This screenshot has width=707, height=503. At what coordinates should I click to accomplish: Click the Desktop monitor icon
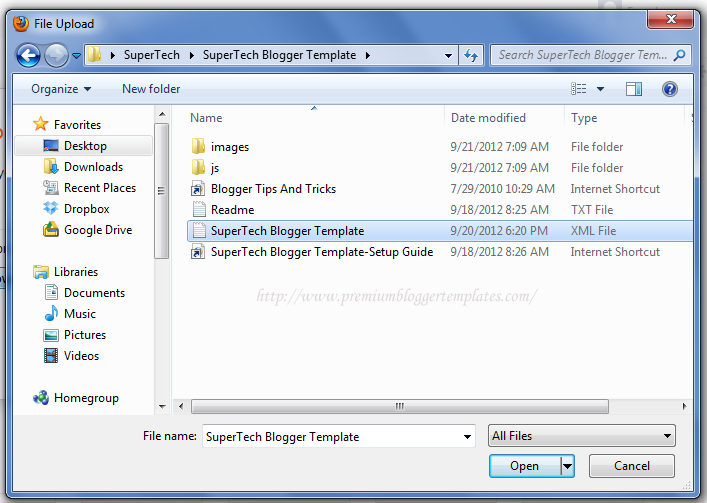pos(51,145)
